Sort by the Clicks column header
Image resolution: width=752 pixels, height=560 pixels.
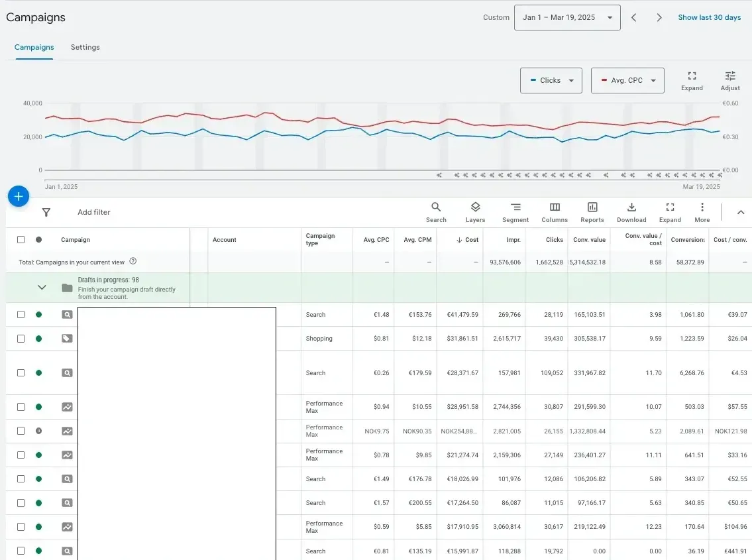point(555,239)
